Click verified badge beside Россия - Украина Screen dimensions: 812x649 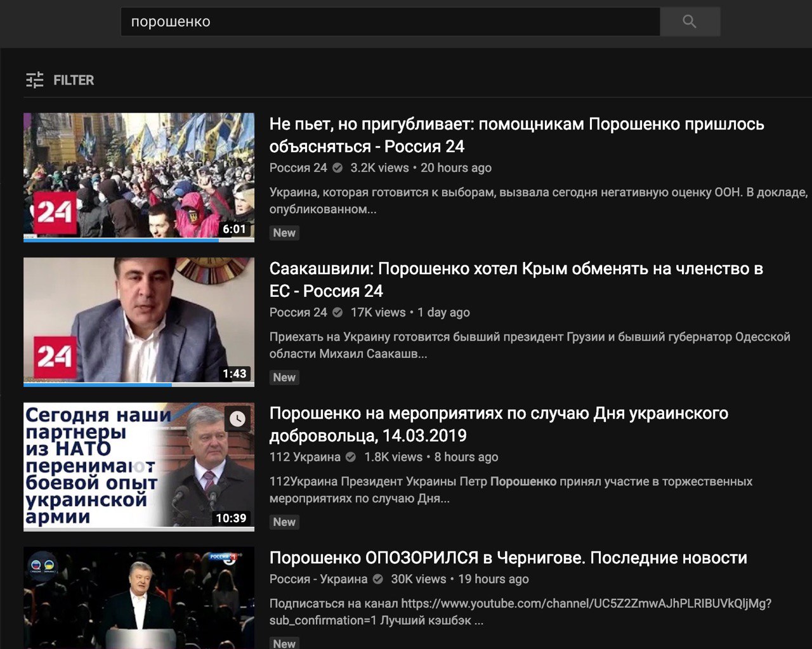(x=378, y=579)
